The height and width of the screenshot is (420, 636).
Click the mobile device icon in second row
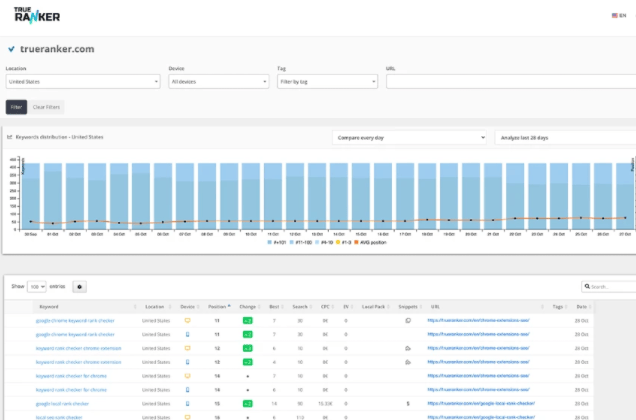[187, 334]
